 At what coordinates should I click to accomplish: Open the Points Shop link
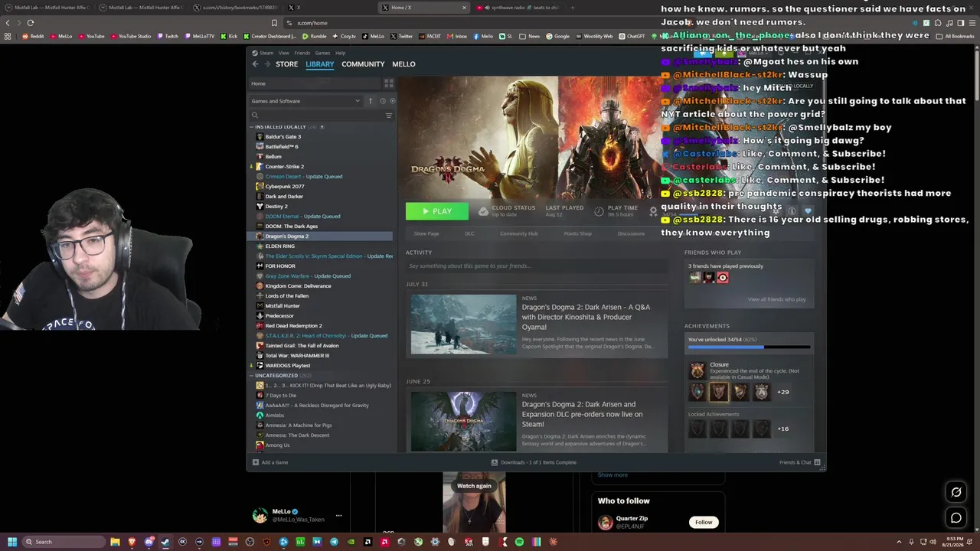point(577,233)
